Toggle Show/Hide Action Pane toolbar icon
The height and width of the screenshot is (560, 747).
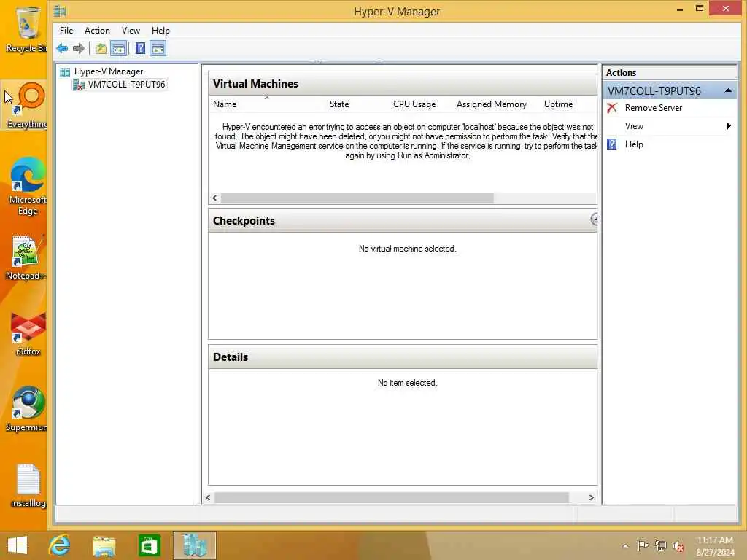point(158,48)
